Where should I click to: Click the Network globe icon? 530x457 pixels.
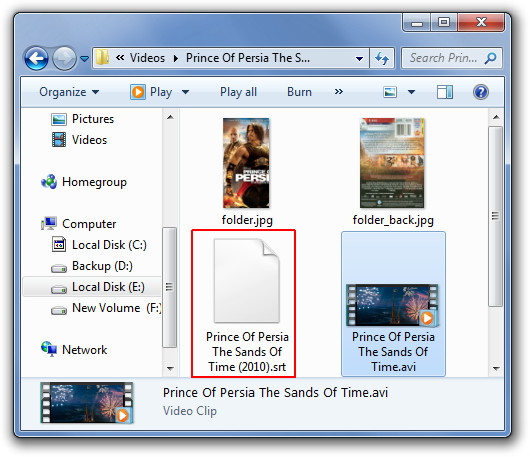49,349
